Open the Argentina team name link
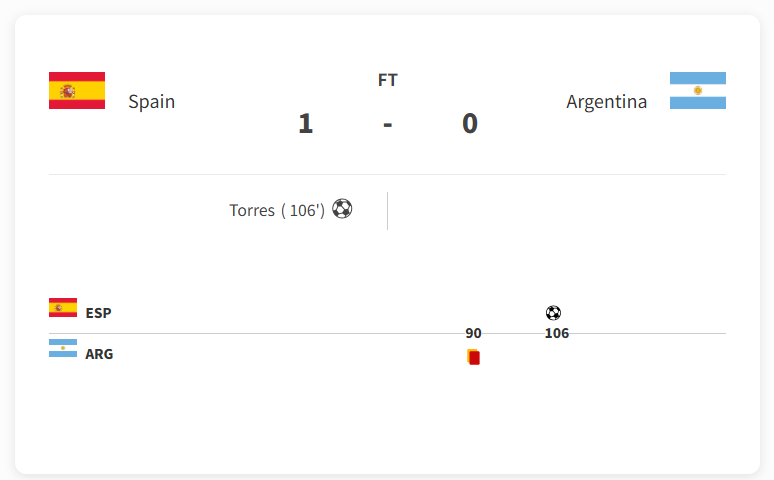This screenshot has width=774, height=480. coord(606,102)
